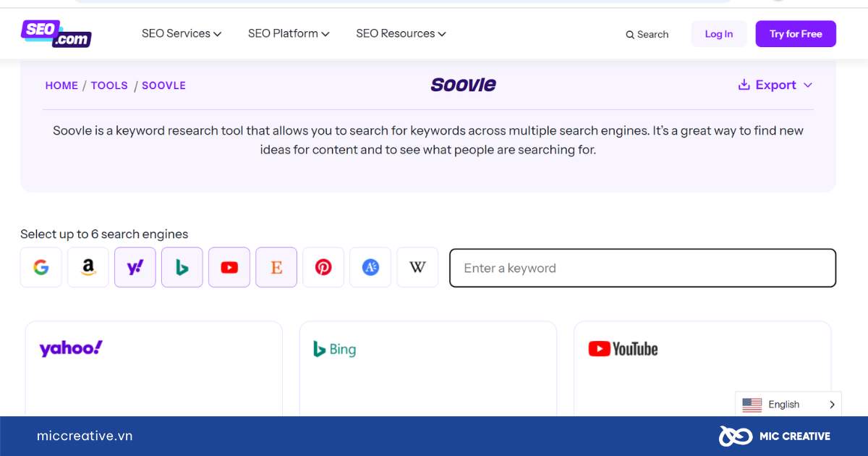Focus the Enter a keyword field

[642, 268]
